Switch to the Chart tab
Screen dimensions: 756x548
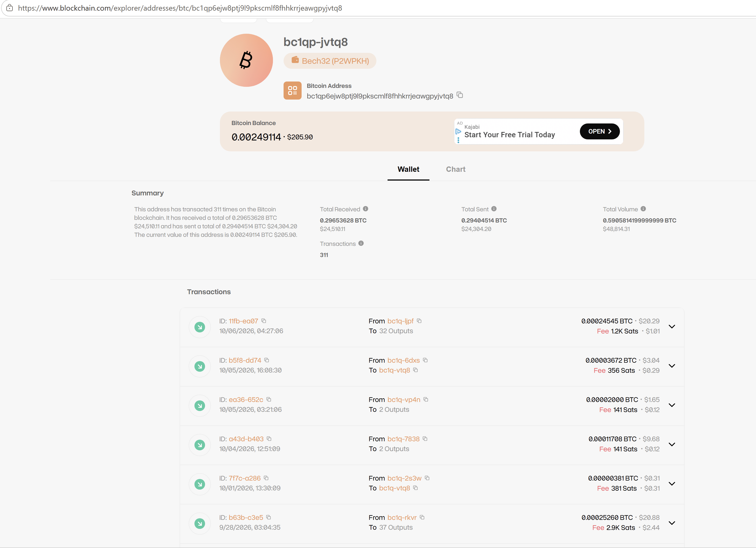pos(456,169)
